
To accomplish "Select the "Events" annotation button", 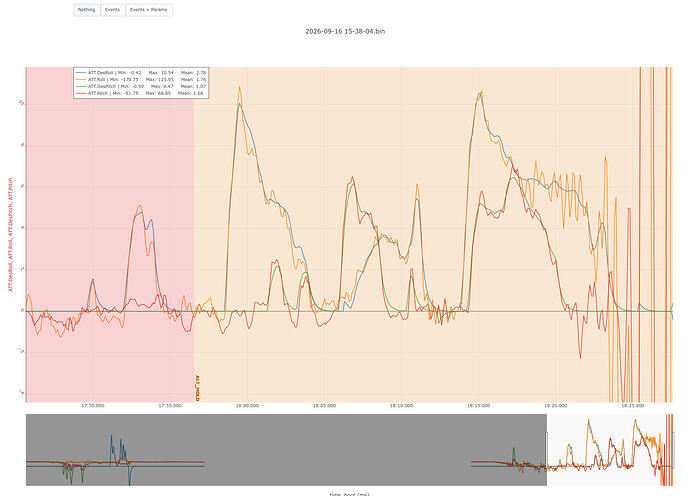I will click(113, 10).
